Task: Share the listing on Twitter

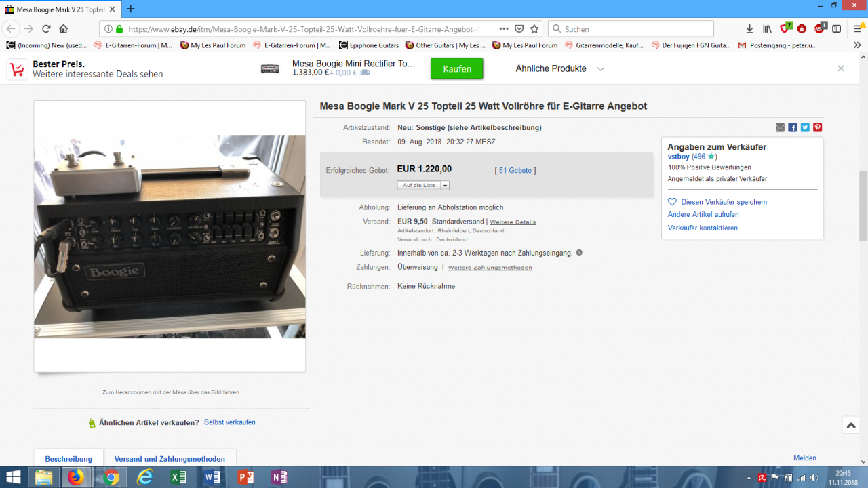Action: tap(805, 127)
